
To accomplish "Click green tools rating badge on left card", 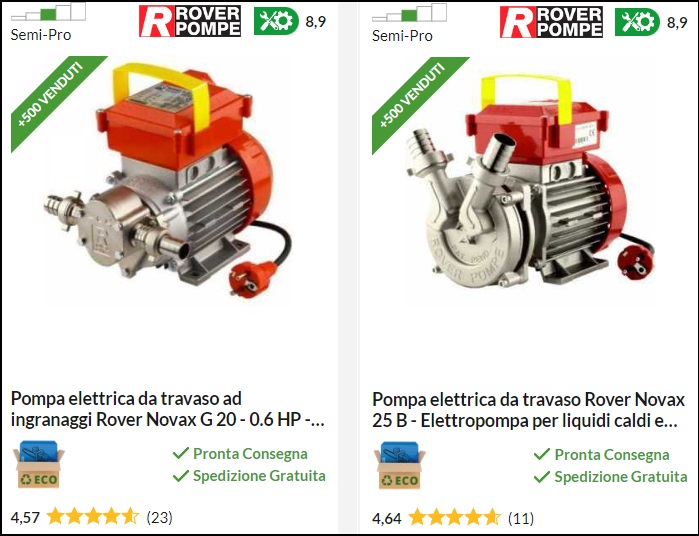I will tap(276, 21).
